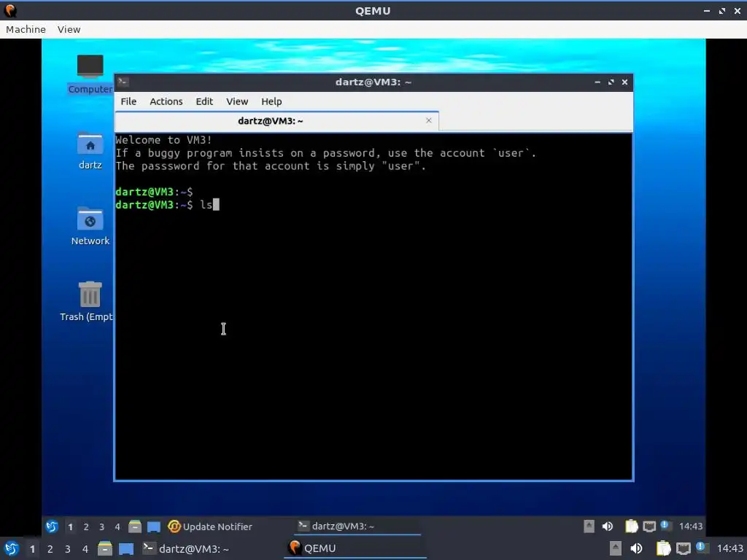Close the dartz@VM3 terminal tab
747x560 pixels.
[429, 120]
